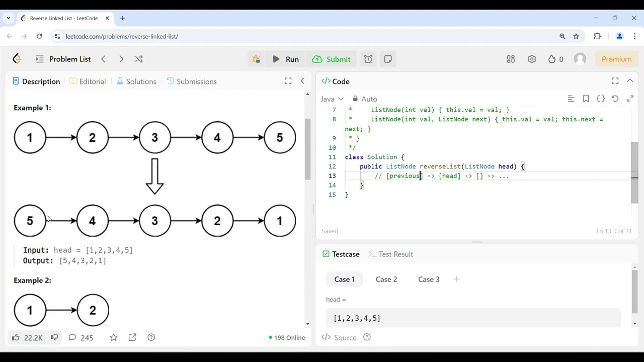This screenshot has width=644, height=362.
Task: Star the problem as favorite
Action: [114, 337]
